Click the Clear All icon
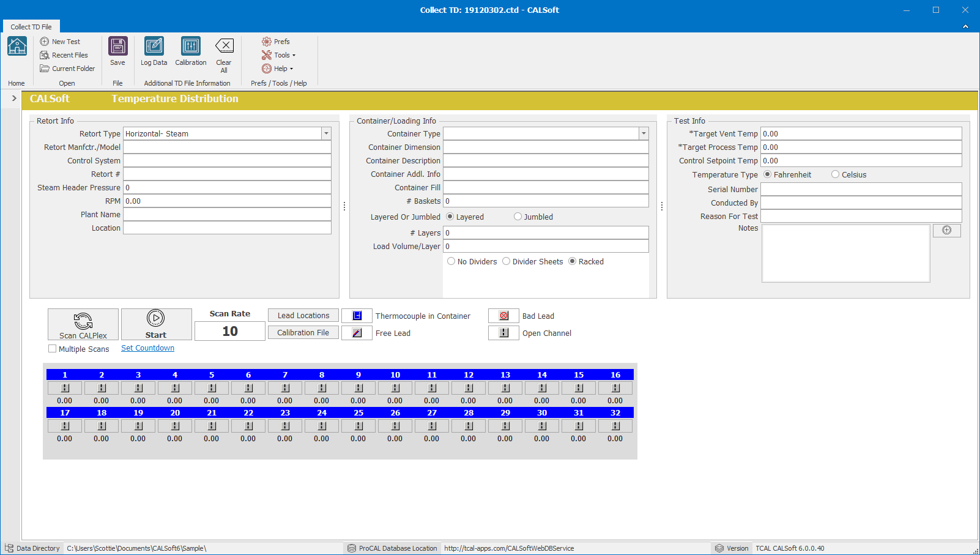The height and width of the screenshot is (555, 980). 225,46
